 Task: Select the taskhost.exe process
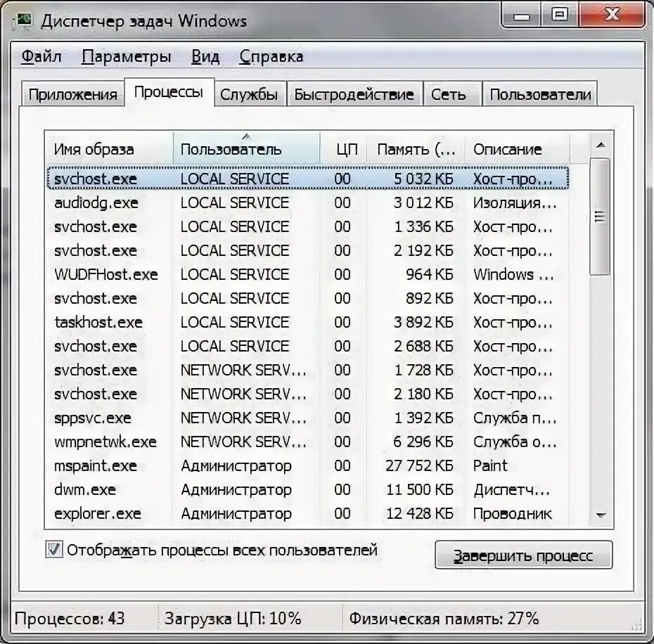308,322
